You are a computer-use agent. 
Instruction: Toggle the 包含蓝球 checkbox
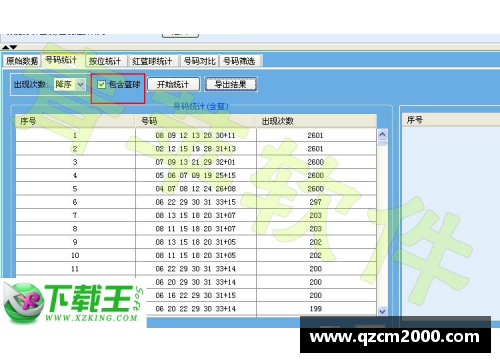pyautogui.click(x=102, y=84)
